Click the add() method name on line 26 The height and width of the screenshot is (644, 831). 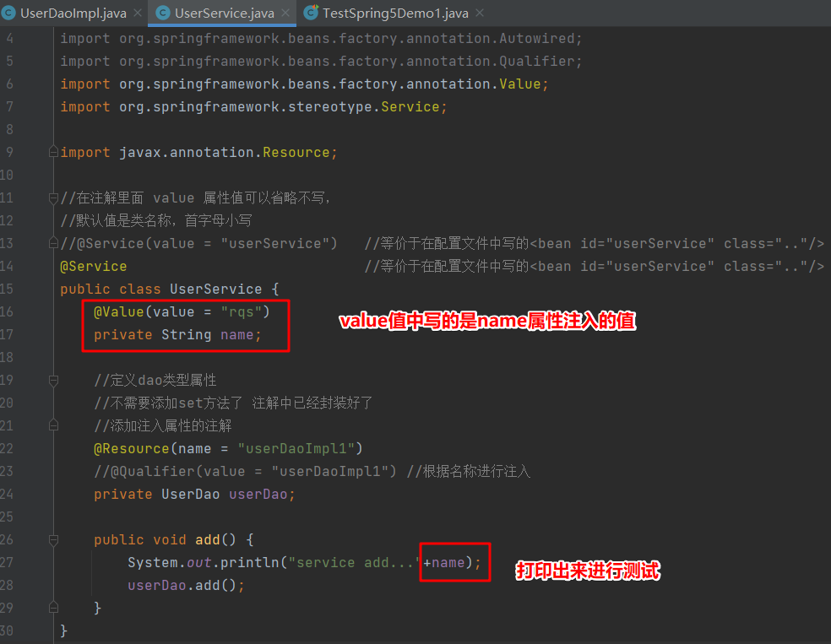(x=207, y=539)
